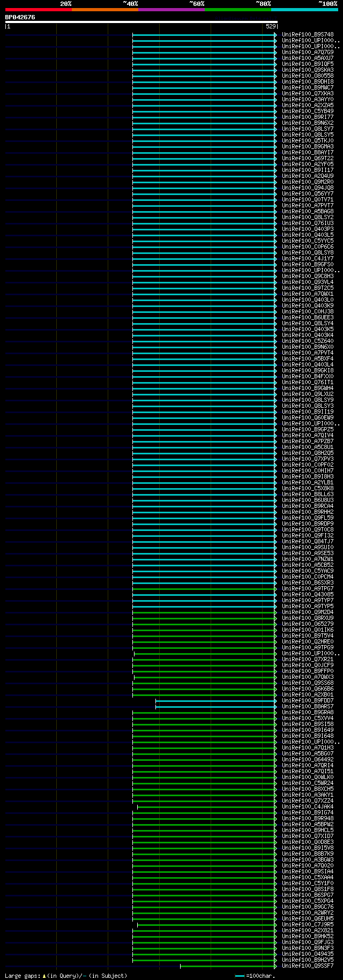Click UniRef100_Q94JQ8 label
Screen dimensions: 343x980
click(308, 188)
